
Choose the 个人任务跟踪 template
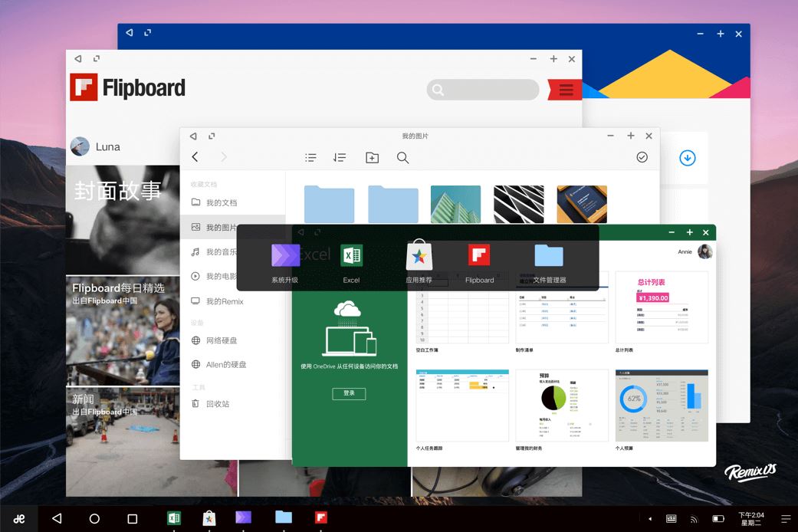[x=462, y=410]
